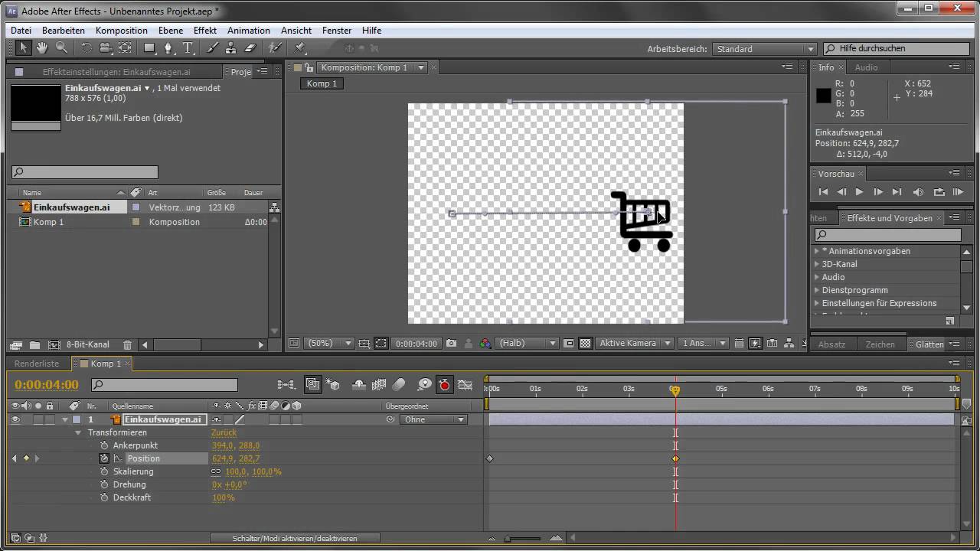
Task: Toggle Live Update in timeline
Action: click(312, 384)
